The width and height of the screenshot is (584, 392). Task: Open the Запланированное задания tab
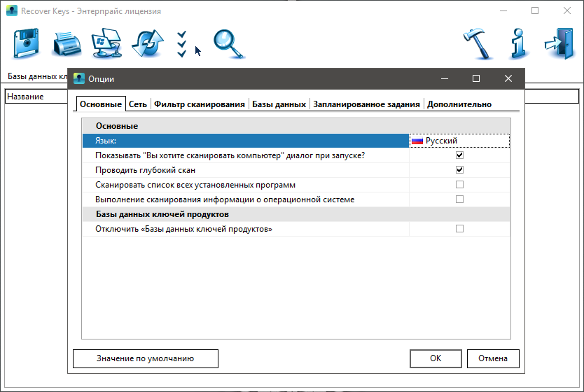tap(366, 104)
